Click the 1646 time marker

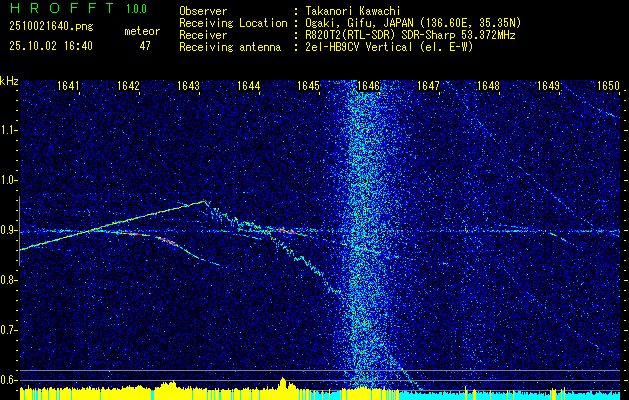click(x=368, y=86)
